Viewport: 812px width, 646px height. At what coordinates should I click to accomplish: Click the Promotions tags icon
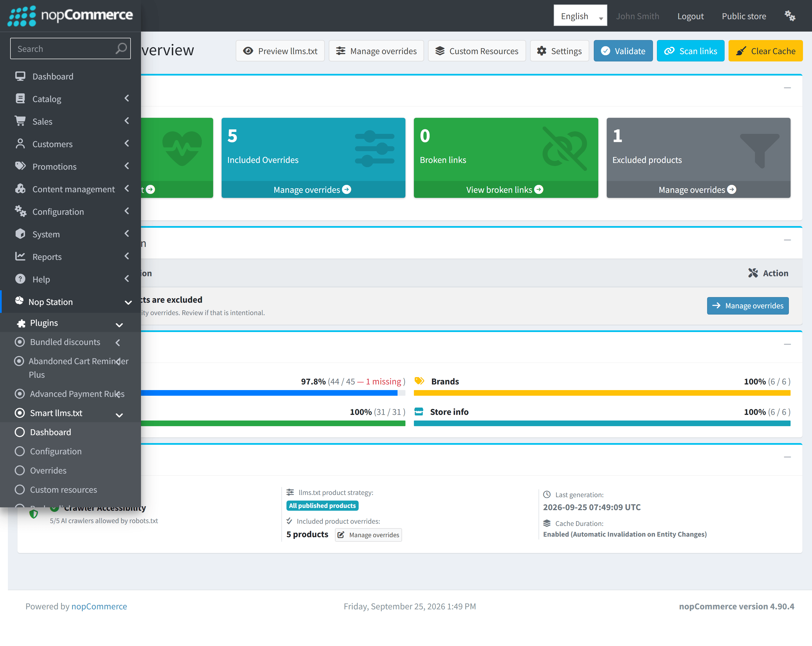coord(20,166)
